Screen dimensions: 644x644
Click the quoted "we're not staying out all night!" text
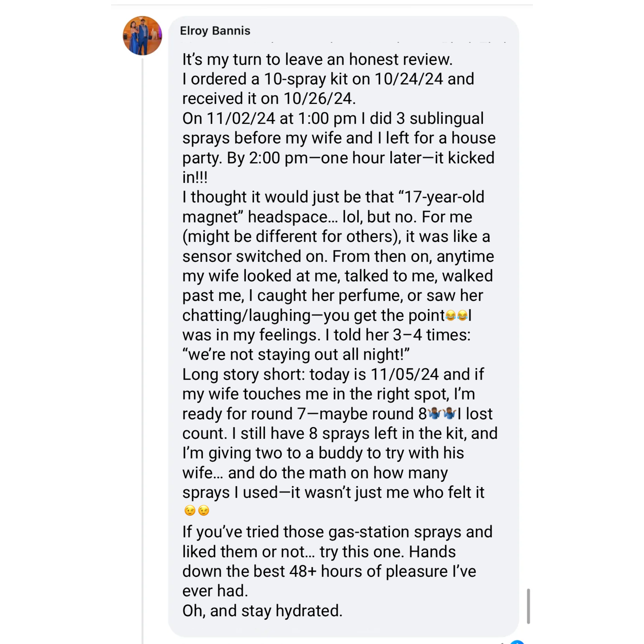tap(296, 354)
